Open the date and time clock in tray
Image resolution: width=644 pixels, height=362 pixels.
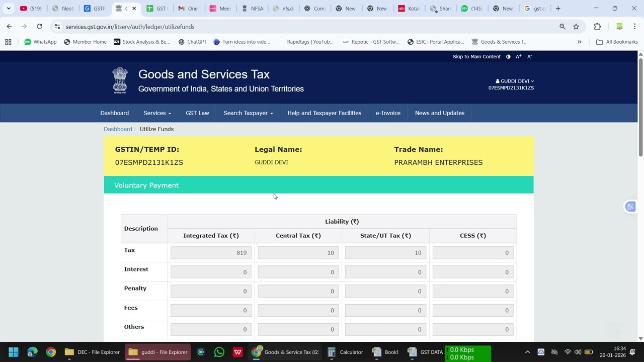613,352
